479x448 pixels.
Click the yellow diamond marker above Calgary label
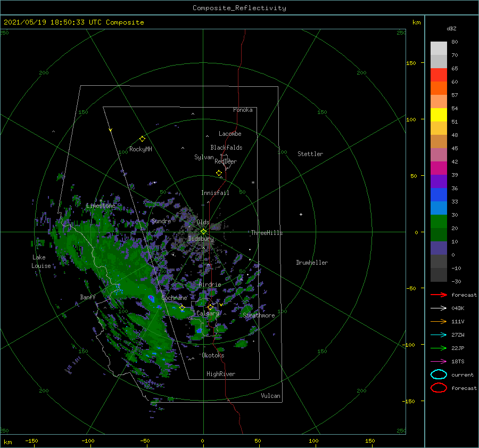click(210, 307)
